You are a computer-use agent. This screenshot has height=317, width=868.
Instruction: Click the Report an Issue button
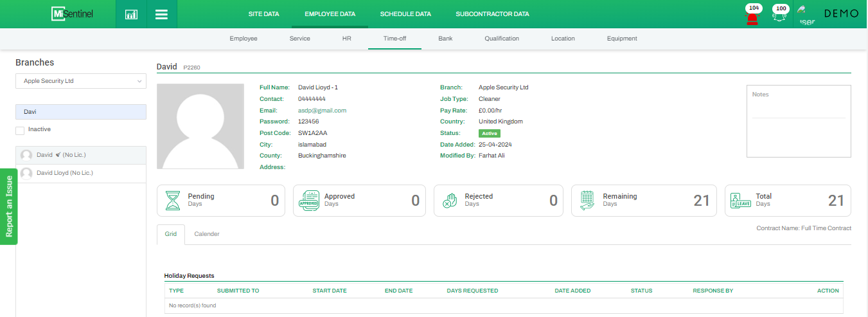(x=9, y=206)
